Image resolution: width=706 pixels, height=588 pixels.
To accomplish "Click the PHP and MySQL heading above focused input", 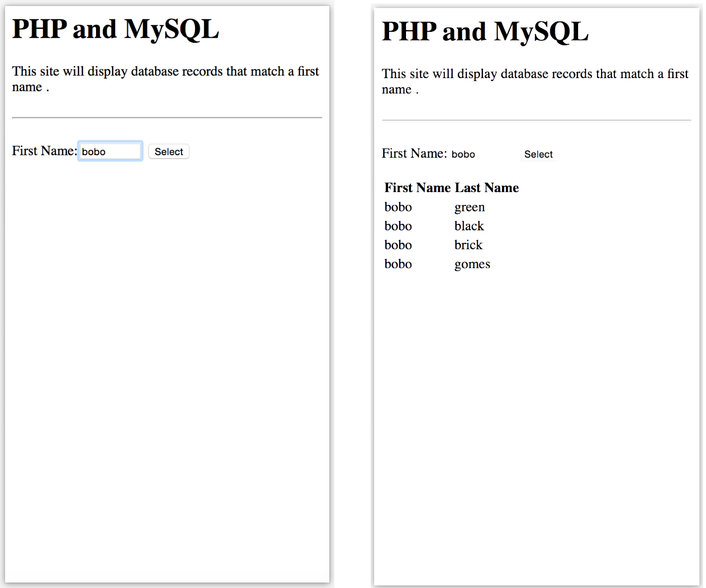I will point(115,29).
